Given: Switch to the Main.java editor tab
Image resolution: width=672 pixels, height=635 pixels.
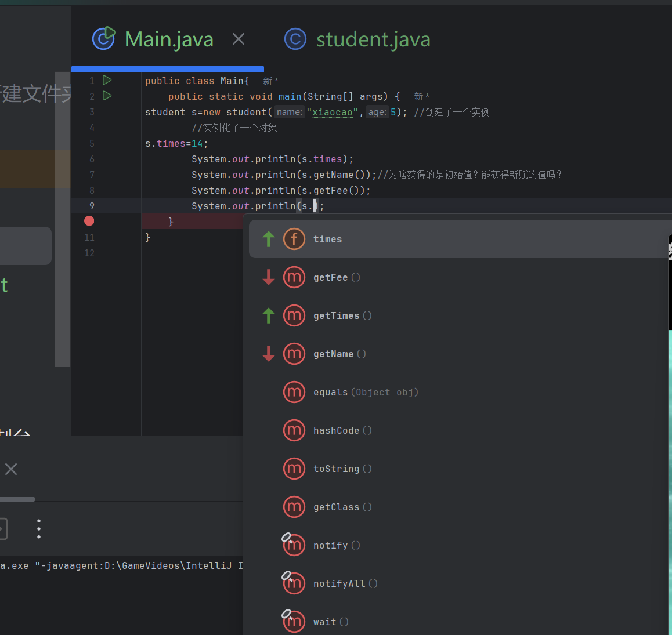Looking at the screenshot, I should (168, 39).
